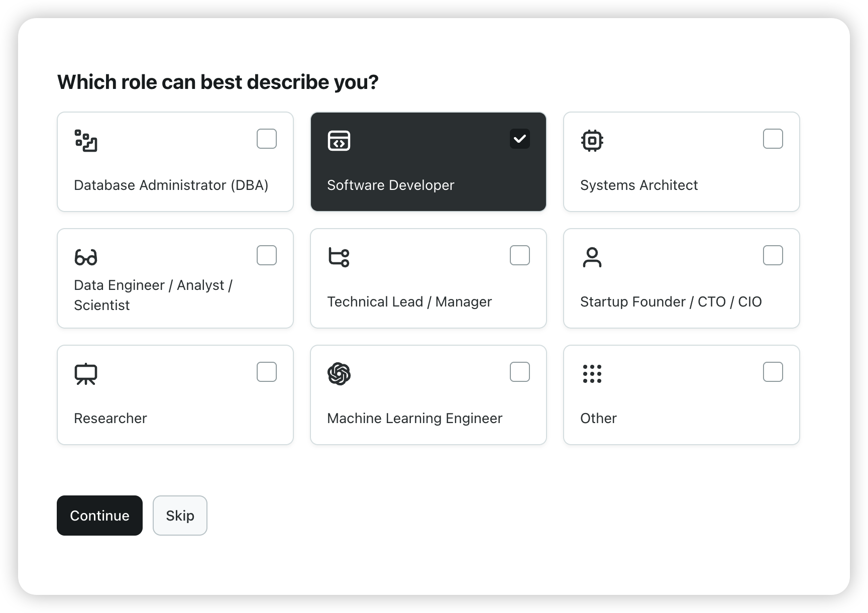Check the Machine Learning Engineer checkbox
Screen dimensions: 868x613
pyautogui.click(x=520, y=372)
